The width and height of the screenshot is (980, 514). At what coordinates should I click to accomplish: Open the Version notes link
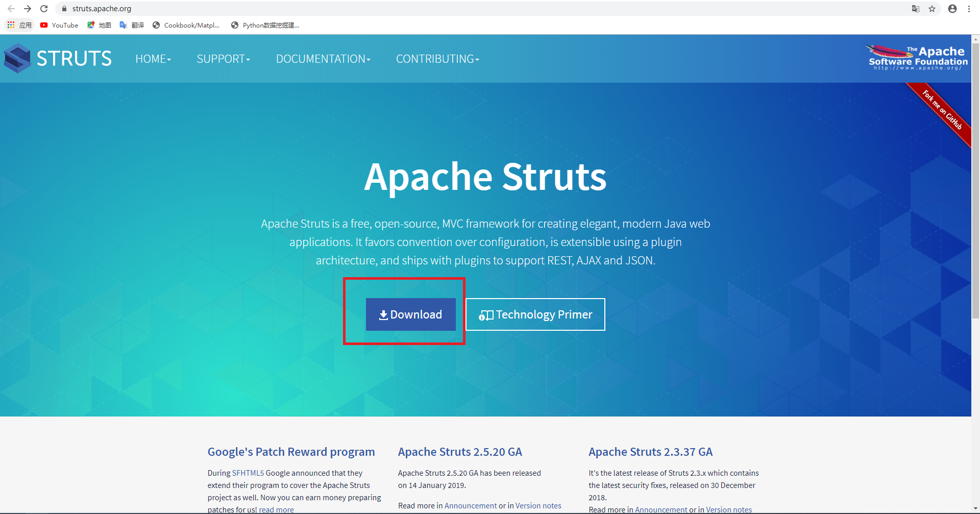538,505
